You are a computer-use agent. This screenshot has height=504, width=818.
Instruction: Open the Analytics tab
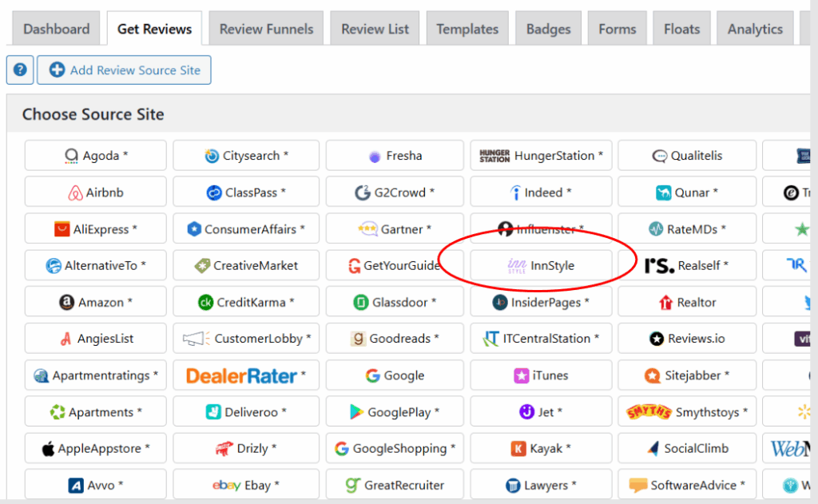tap(755, 29)
